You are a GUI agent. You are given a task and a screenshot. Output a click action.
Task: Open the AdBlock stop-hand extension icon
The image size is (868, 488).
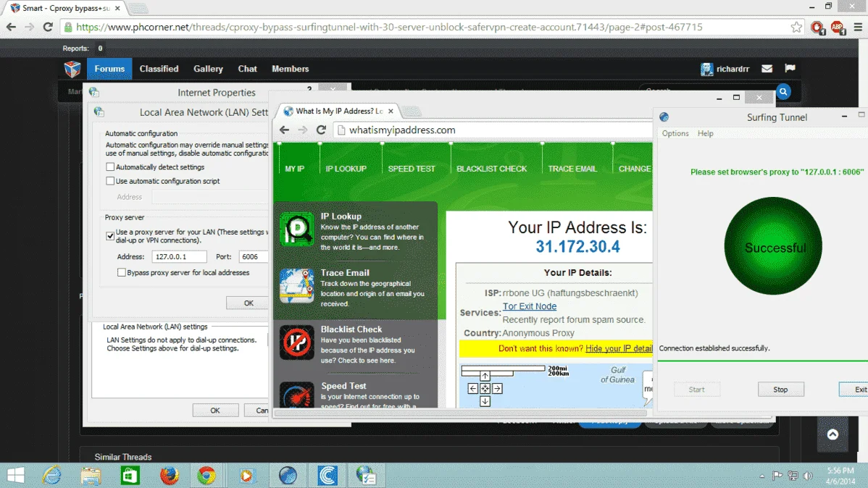click(x=817, y=27)
